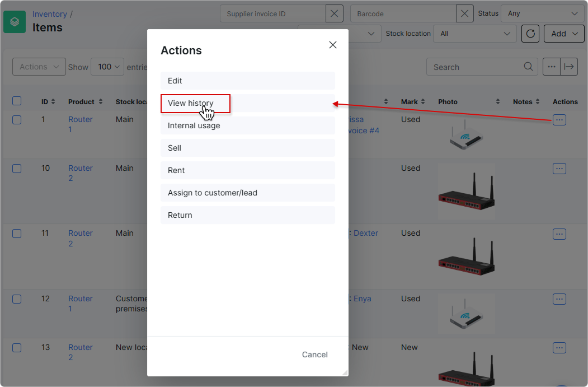
Task: Open the Stock location dropdown
Action: click(475, 34)
